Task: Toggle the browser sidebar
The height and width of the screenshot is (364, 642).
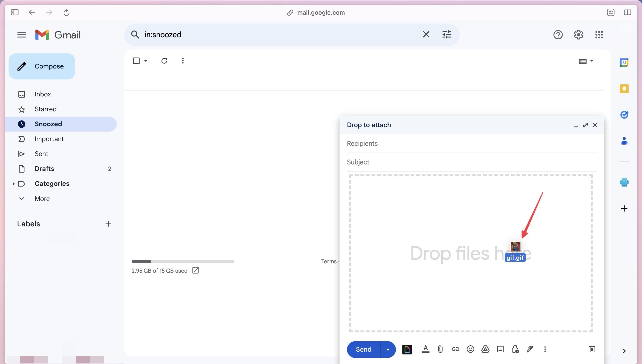Action: [x=14, y=12]
